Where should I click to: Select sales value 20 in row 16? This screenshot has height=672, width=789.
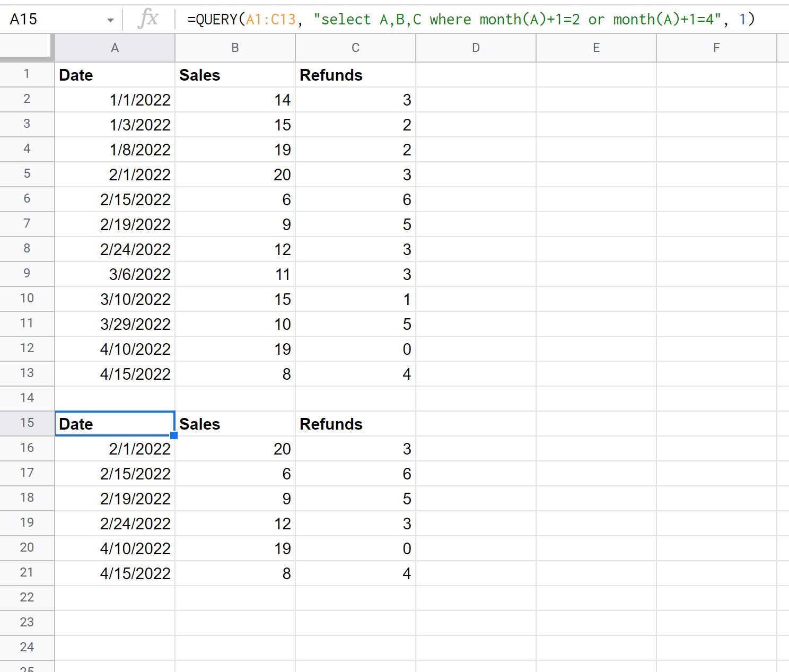point(235,449)
